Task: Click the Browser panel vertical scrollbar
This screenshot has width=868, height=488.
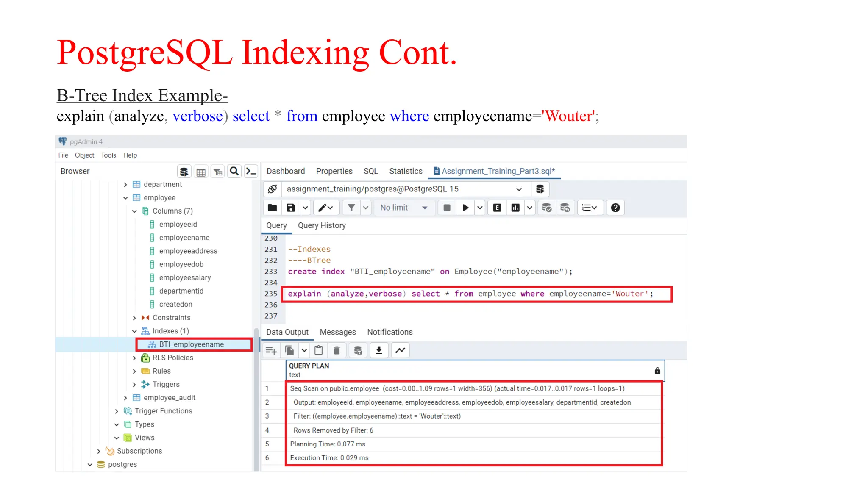Action: point(256,399)
